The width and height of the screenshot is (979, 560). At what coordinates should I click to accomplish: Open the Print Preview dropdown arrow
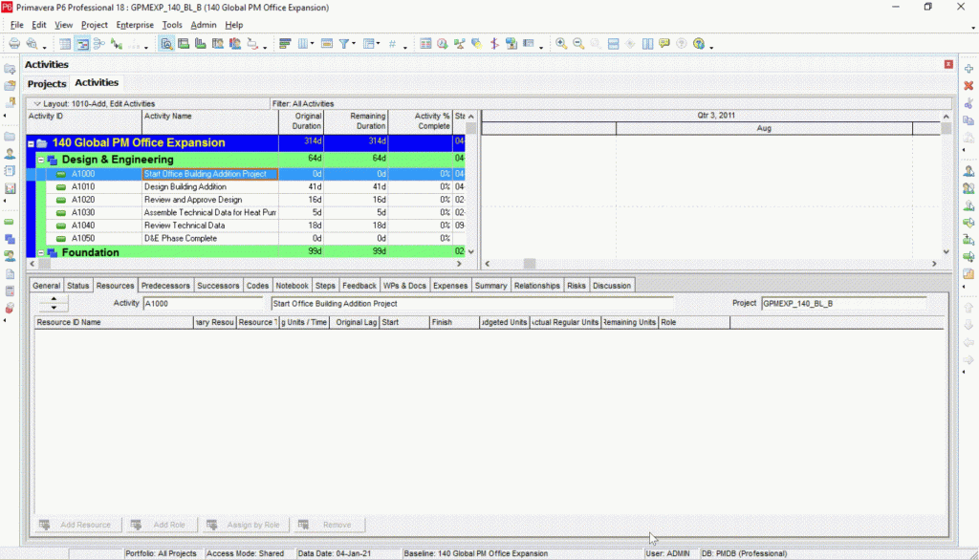[x=44, y=46]
